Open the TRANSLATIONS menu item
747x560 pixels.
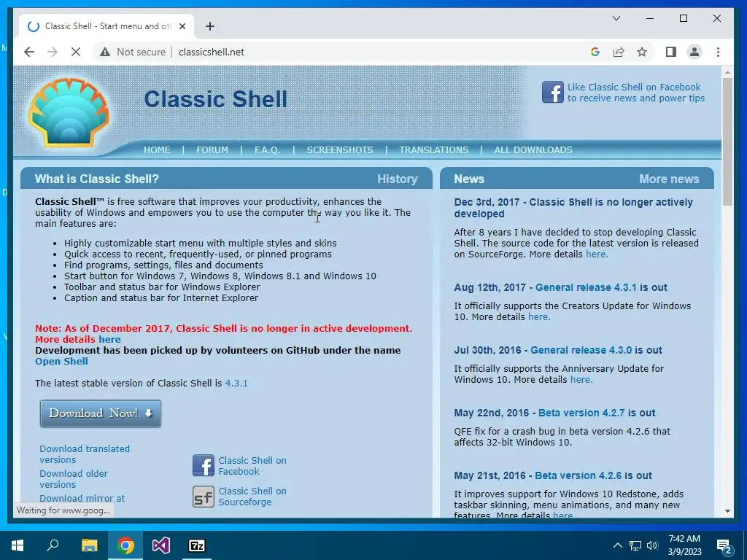(x=433, y=150)
